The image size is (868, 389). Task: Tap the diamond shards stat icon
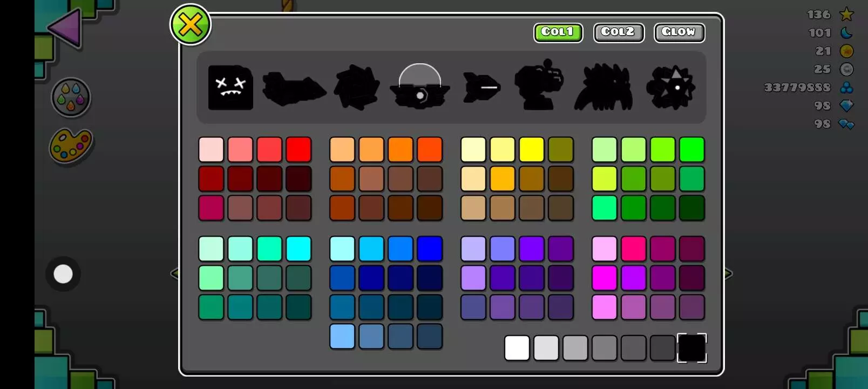(x=846, y=124)
